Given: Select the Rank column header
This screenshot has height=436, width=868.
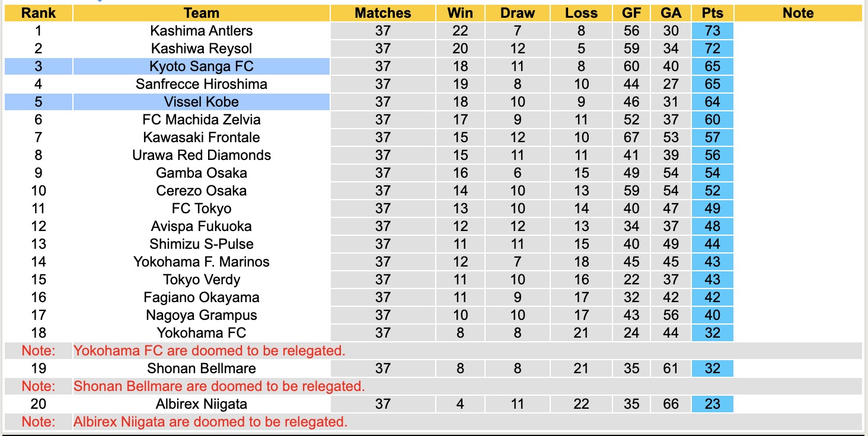Looking at the screenshot, I should pyautogui.click(x=39, y=13).
